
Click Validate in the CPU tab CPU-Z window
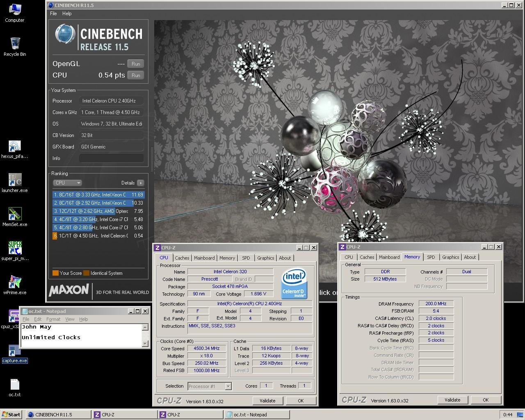pyautogui.click(x=267, y=401)
